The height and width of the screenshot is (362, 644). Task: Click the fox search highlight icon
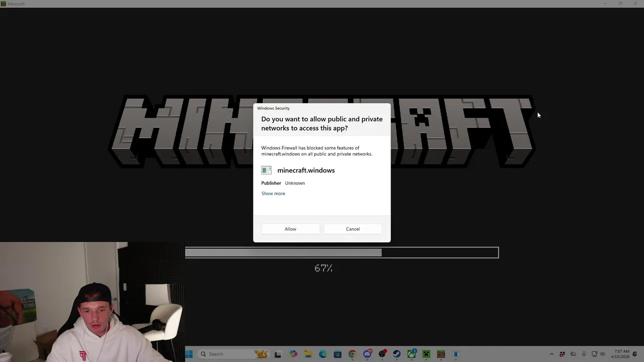point(261,354)
